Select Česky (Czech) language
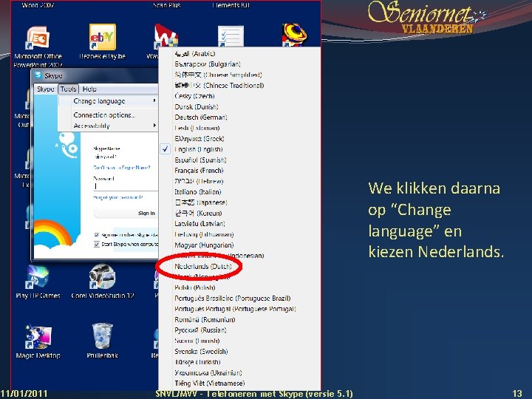Viewport: 532px width, 399px height. 194,96
